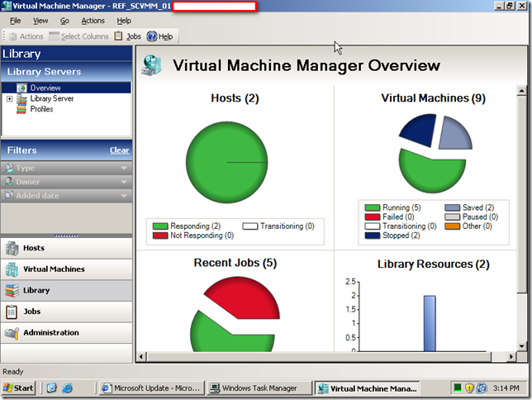Open the Actions menu
This screenshot has height=400, width=532.
coord(93,21)
